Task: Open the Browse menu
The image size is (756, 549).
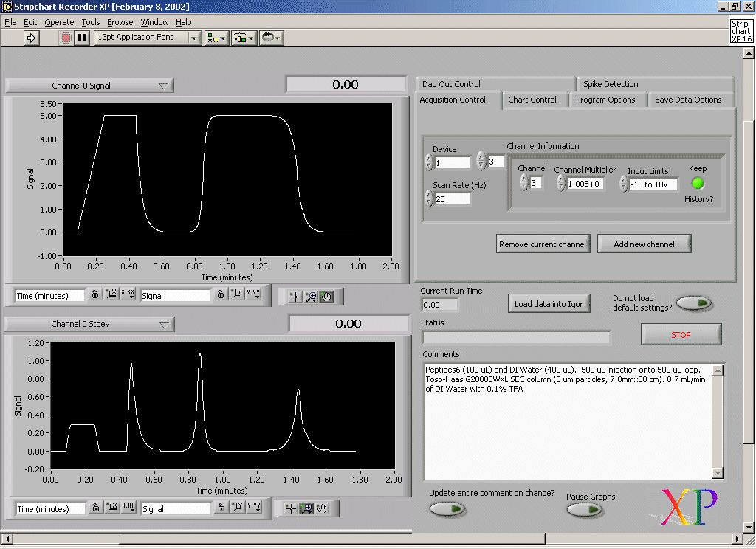Action: [x=120, y=22]
